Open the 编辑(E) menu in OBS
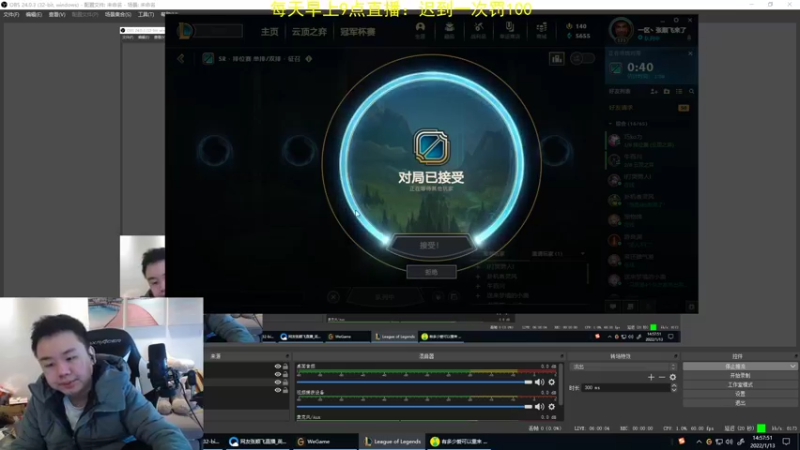800x450 pixels. pos(34,14)
